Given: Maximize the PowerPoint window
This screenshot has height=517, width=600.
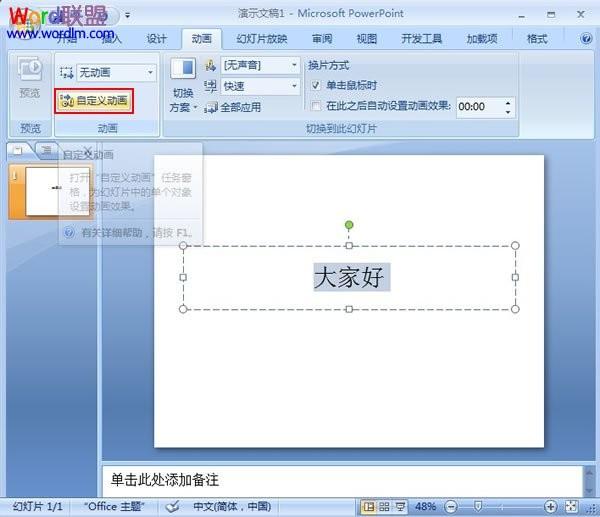Looking at the screenshot, I should (551, 15).
